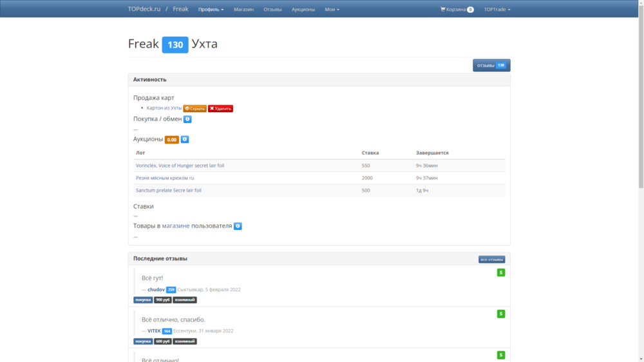Go to Магазин in the navigation bar
Screen dimensions: 644x362
click(x=243, y=10)
